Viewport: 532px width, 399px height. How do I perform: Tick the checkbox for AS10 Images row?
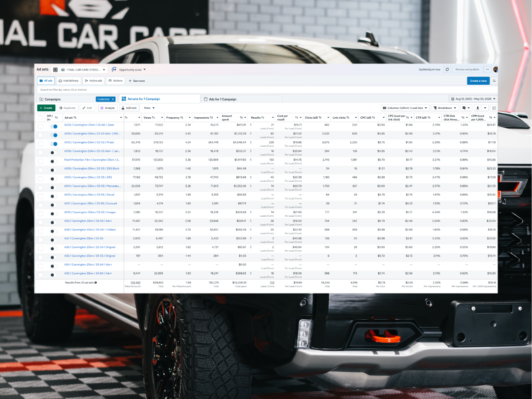(40, 214)
